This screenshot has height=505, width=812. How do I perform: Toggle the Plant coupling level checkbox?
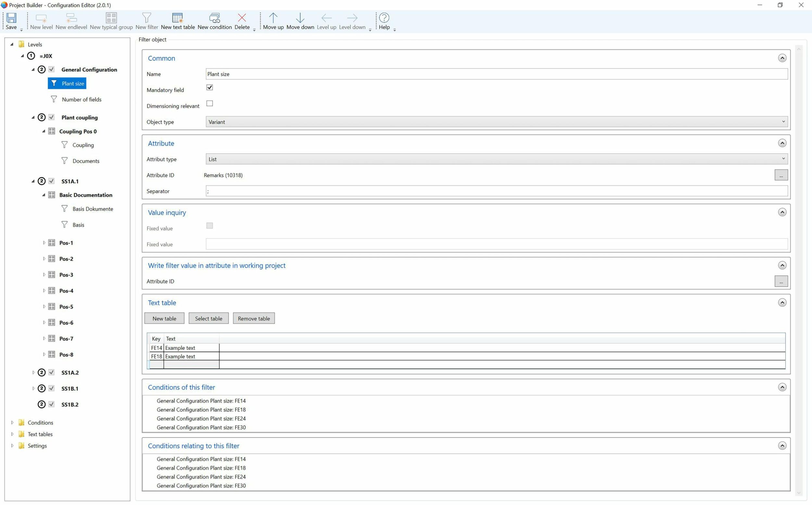[x=51, y=117]
